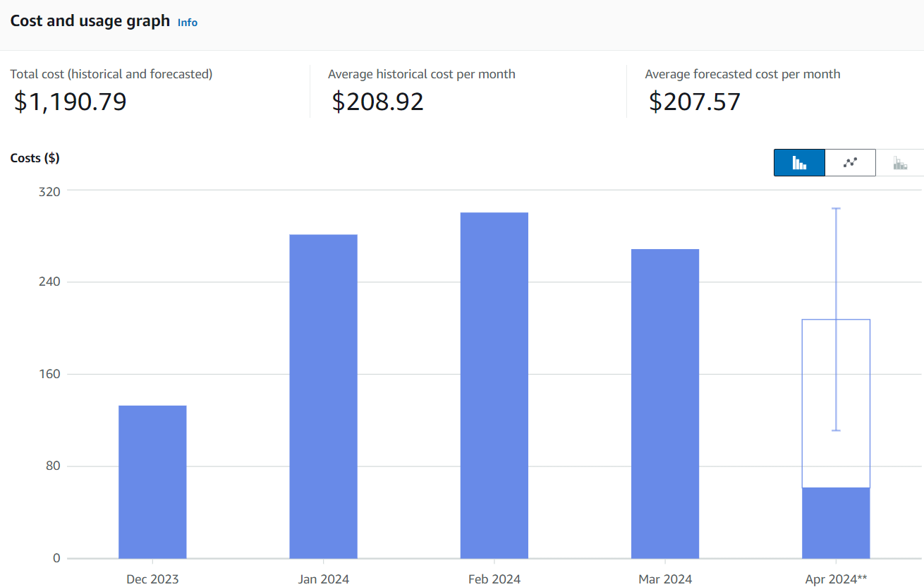Image resolution: width=924 pixels, height=587 pixels.
Task: Click the Dec 2023 axis label
Action: pyautogui.click(x=152, y=579)
